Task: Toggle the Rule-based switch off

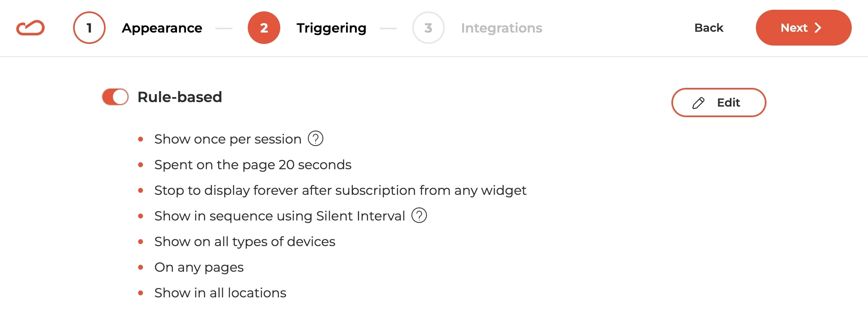Action: pyautogui.click(x=115, y=97)
